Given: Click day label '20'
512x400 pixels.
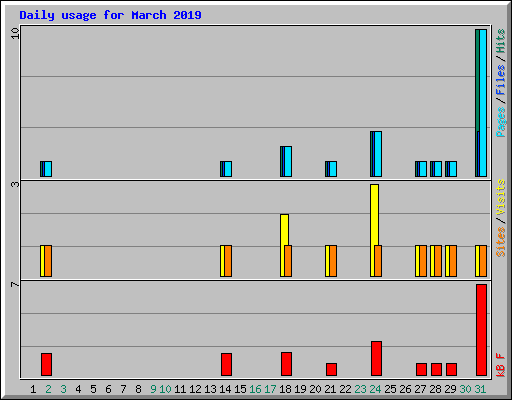Looking at the screenshot, I should coord(315,389).
